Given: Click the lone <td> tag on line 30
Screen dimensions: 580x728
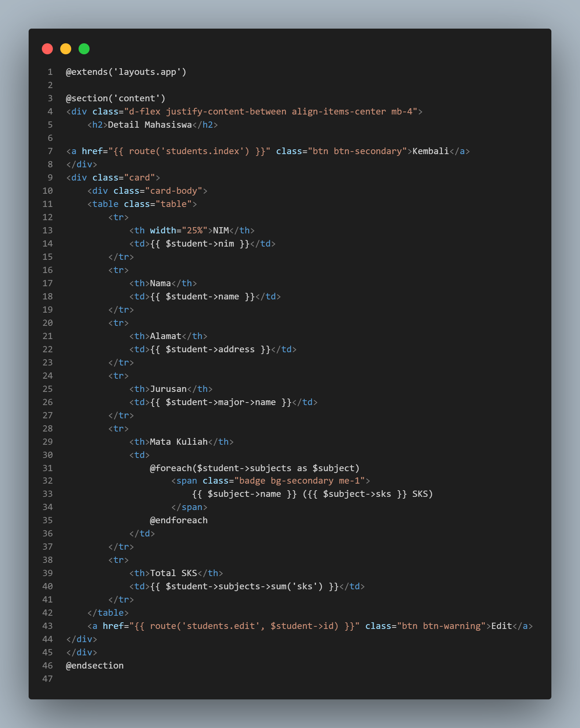Looking at the screenshot, I should pos(139,455).
